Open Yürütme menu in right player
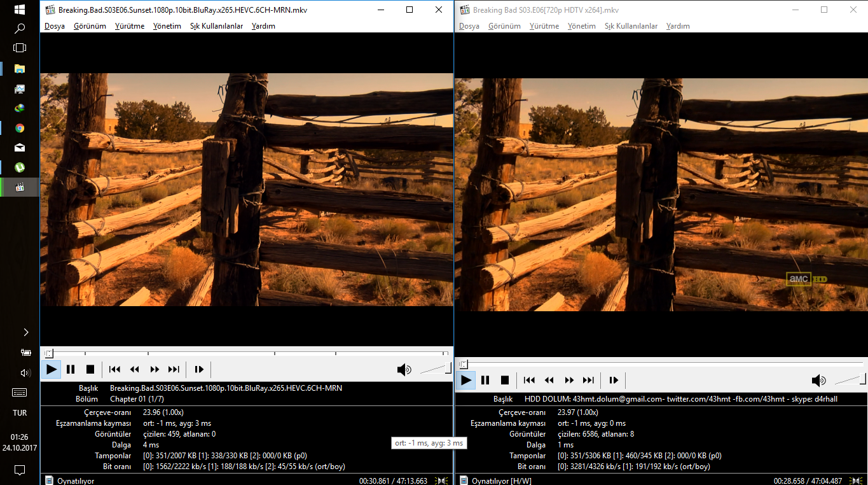 [x=544, y=26]
